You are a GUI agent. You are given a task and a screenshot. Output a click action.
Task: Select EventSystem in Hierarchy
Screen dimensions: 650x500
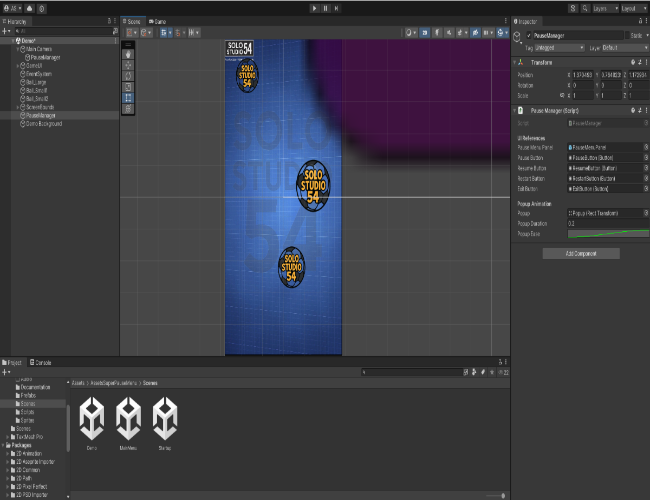39,74
